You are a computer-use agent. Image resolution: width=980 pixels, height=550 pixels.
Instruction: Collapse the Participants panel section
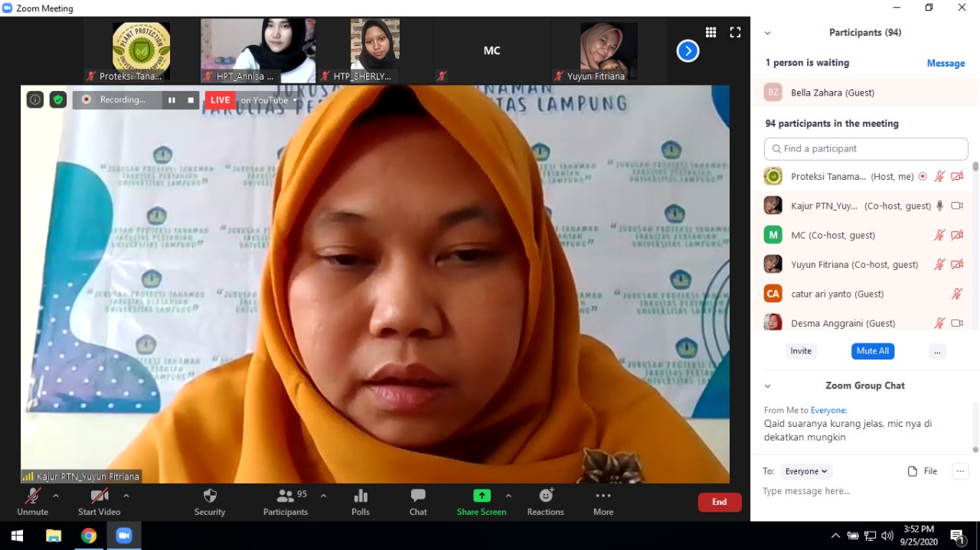767,33
